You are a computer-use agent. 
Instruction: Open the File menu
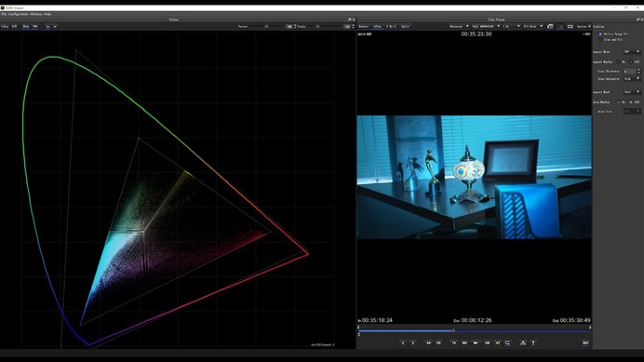tap(4, 14)
